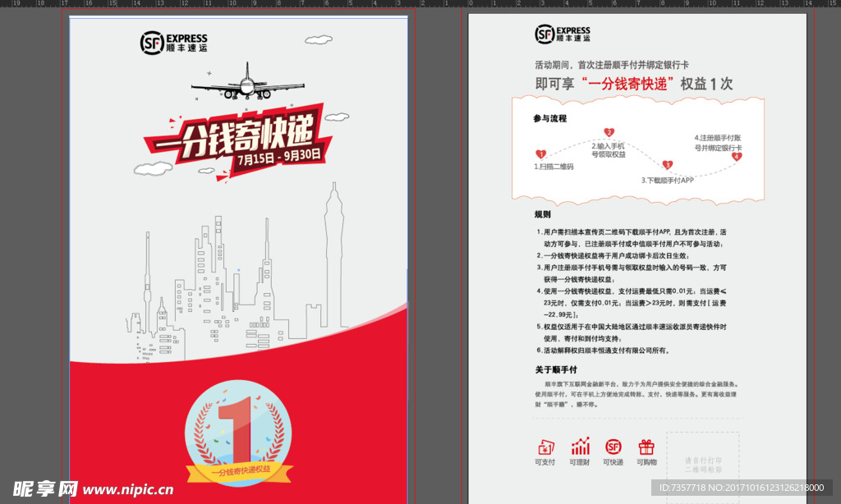Select heart marker number 4 in the flow
This screenshot has width=841, height=504.
click(737, 157)
